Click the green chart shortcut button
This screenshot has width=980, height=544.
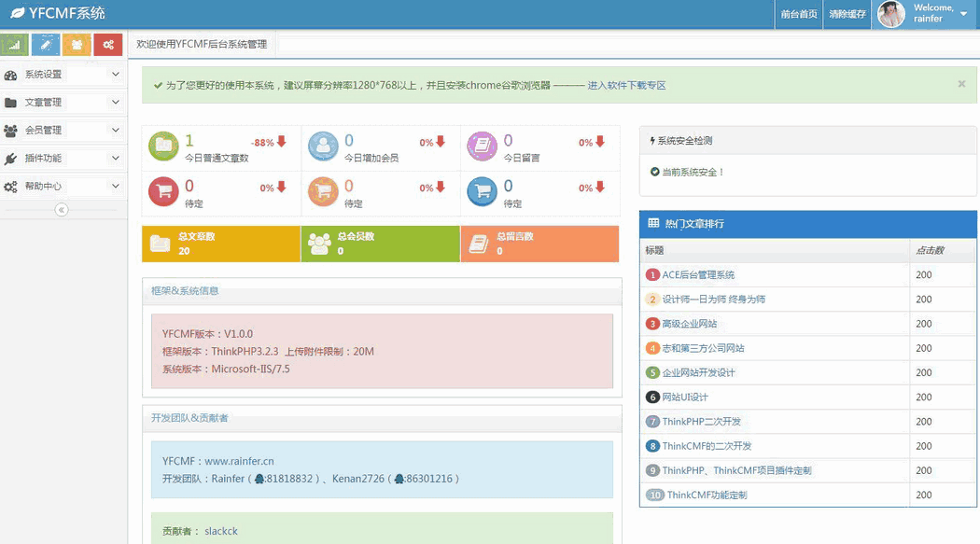click(x=14, y=45)
